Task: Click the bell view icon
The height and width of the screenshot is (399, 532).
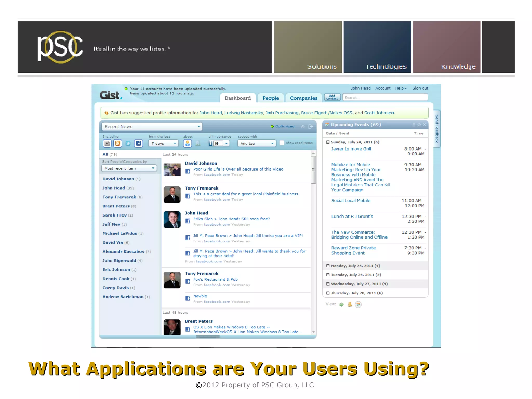Action: pyautogui.click(x=350, y=304)
